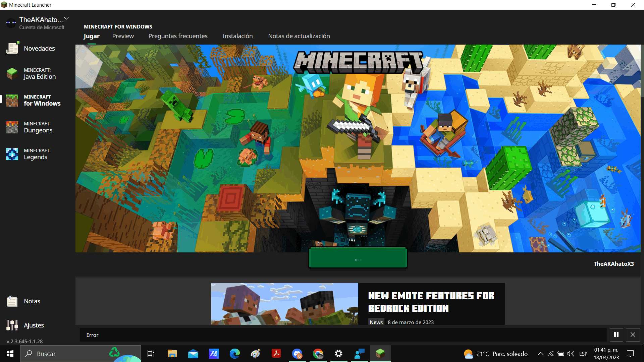
Task: Click the ESP language indicator
Action: tap(583, 354)
